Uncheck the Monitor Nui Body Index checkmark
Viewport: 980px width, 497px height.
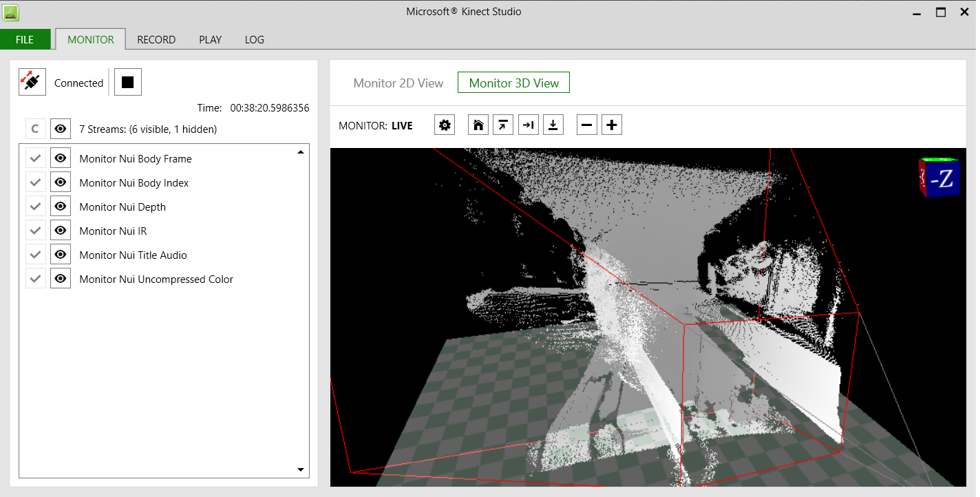36,182
